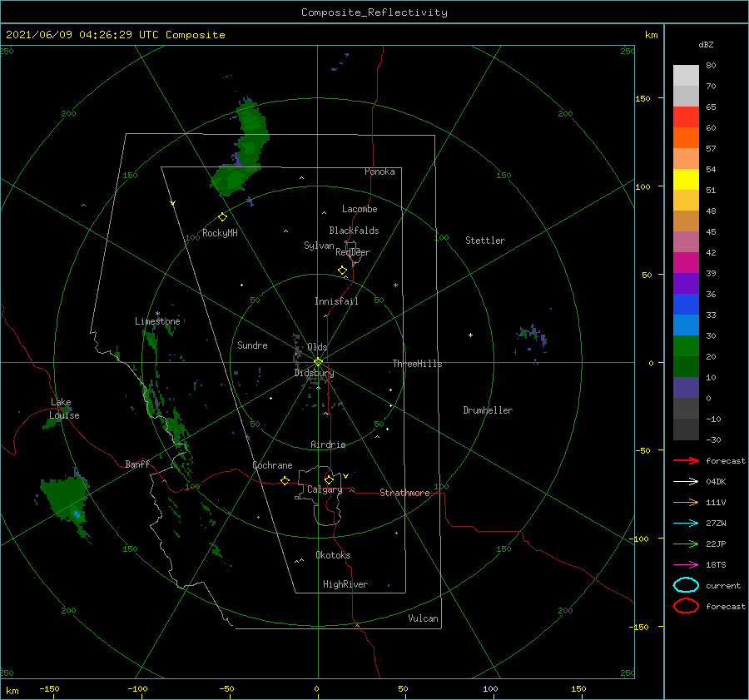The width and height of the screenshot is (749, 700).
Task: Select the ThreeHills label
Action: click(x=417, y=364)
